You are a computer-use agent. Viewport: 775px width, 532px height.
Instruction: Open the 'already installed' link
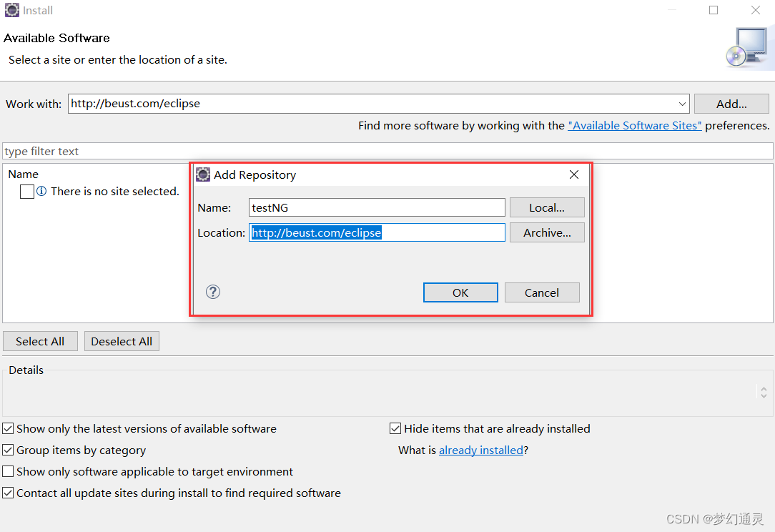coord(481,450)
